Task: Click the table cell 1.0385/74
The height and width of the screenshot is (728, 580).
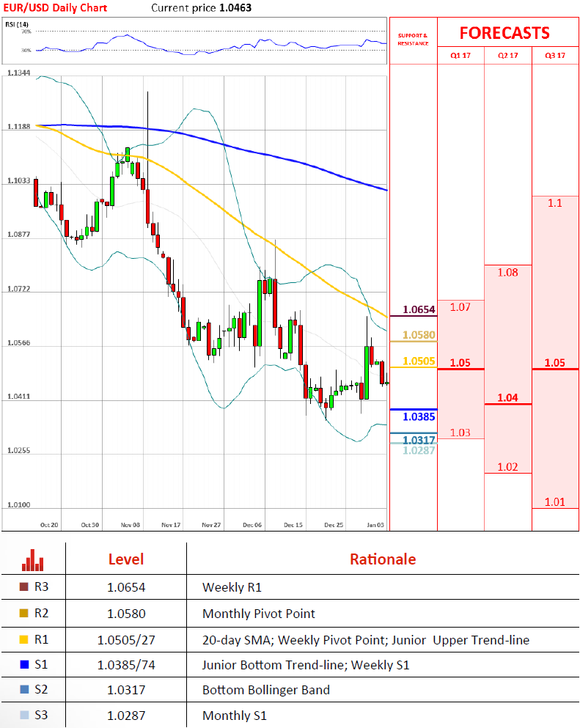Action: [126, 666]
